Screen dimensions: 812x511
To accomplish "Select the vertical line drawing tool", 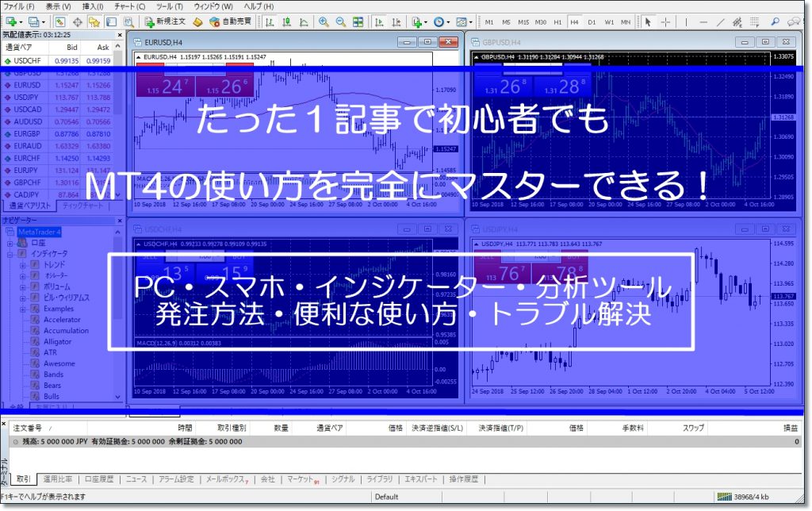I will (686, 22).
